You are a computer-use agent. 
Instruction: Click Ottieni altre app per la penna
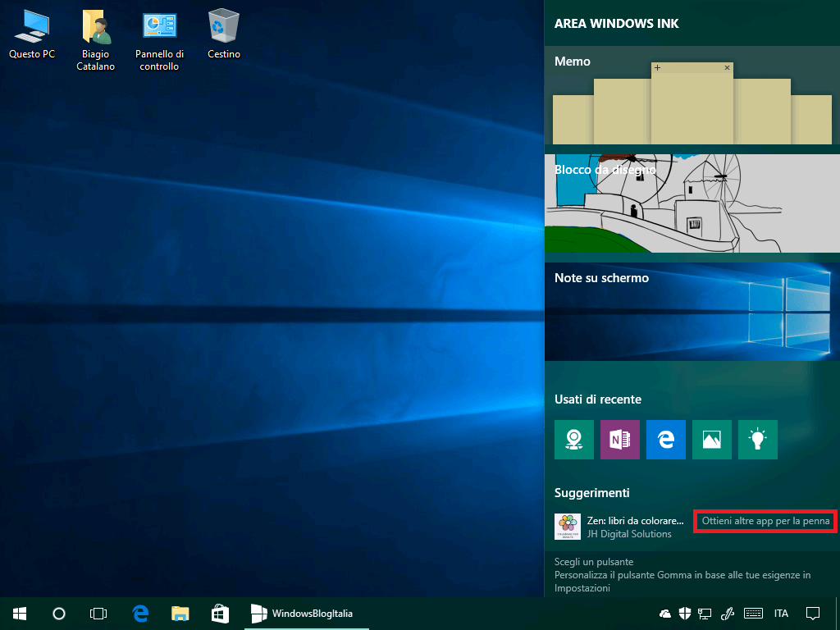[764, 520]
